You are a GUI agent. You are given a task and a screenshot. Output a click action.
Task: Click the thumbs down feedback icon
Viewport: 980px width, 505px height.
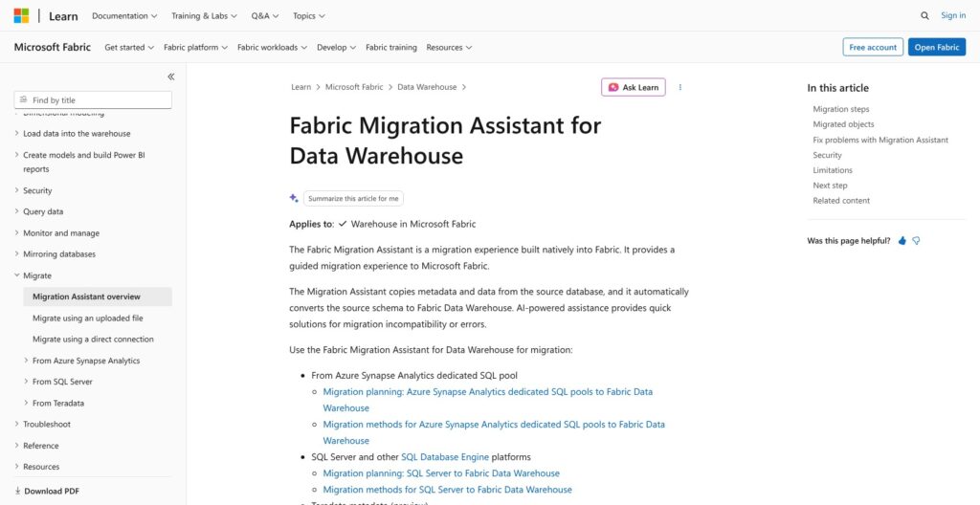(916, 241)
